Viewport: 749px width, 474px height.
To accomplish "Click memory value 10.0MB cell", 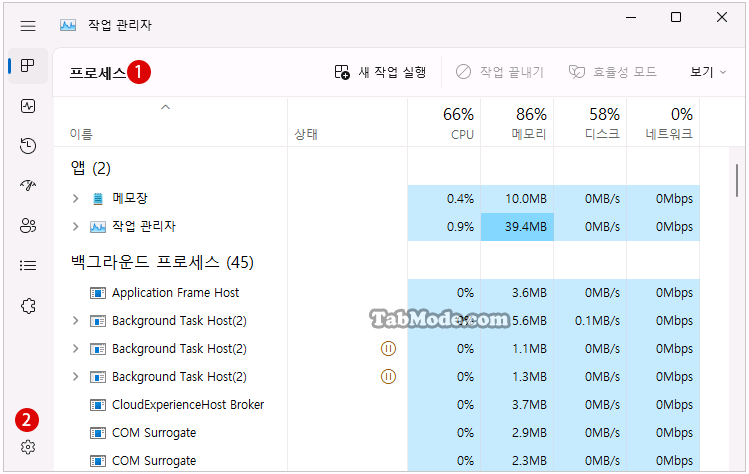I will coord(517,199).
